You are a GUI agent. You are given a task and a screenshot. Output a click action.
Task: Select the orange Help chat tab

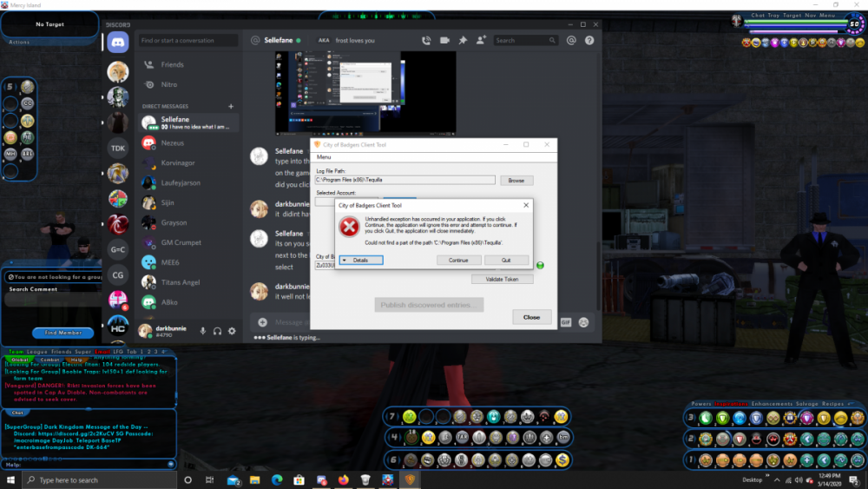(x=76, y=360)
